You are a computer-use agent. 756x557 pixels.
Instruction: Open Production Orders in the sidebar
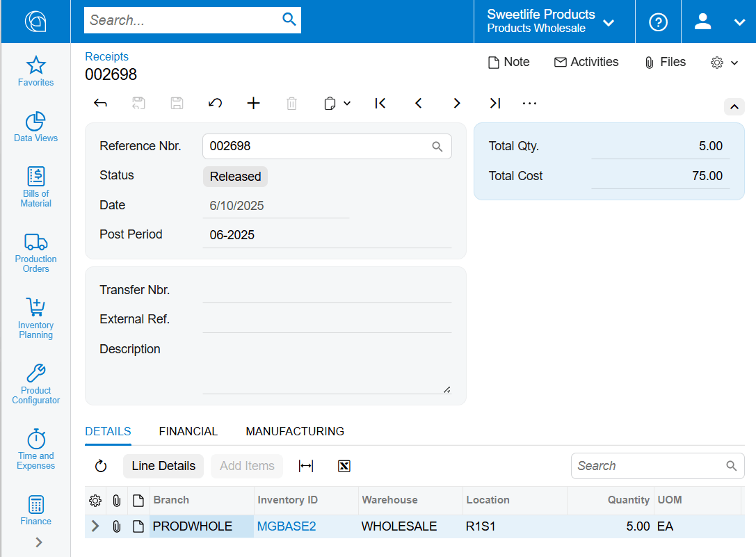(35, 252)
